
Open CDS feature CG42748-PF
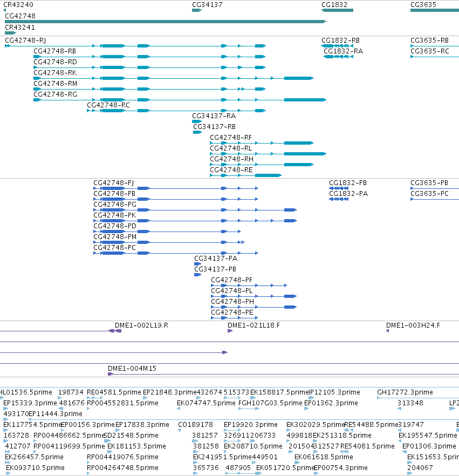[x=249, y=285]
